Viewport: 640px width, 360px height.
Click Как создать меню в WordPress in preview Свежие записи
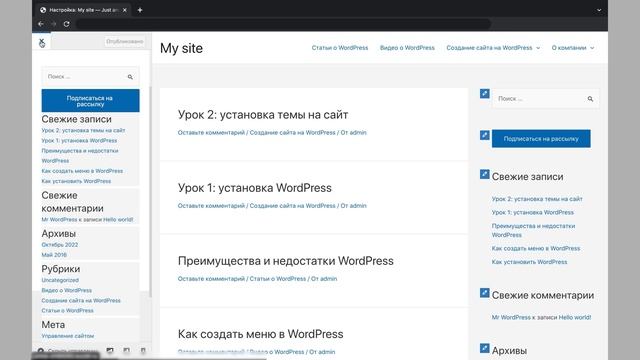[x=536, y=248]
